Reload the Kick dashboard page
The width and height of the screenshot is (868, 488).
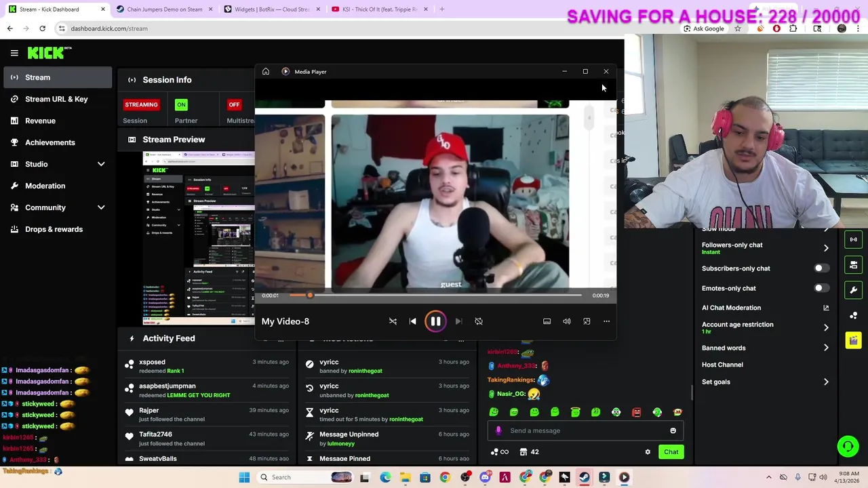42,28
